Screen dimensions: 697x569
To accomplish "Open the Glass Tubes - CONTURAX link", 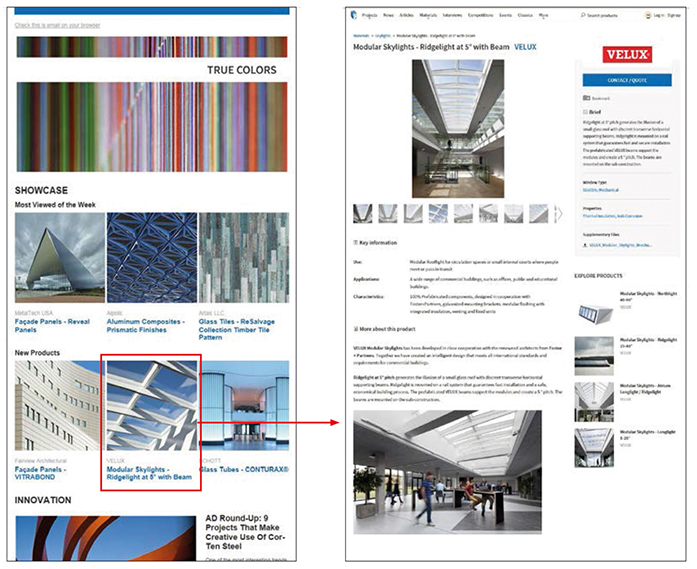I will click(x=244, y=469).
